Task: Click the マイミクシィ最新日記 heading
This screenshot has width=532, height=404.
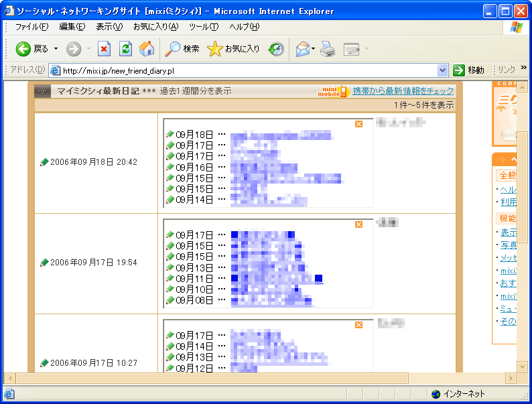Action: (x=98, y=91)
